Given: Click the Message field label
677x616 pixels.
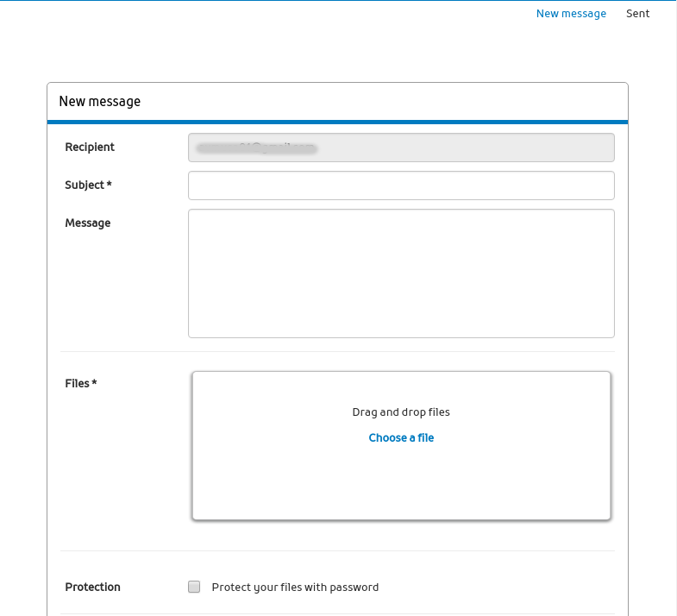Looking at the screenshot, I should pos(88,223).
